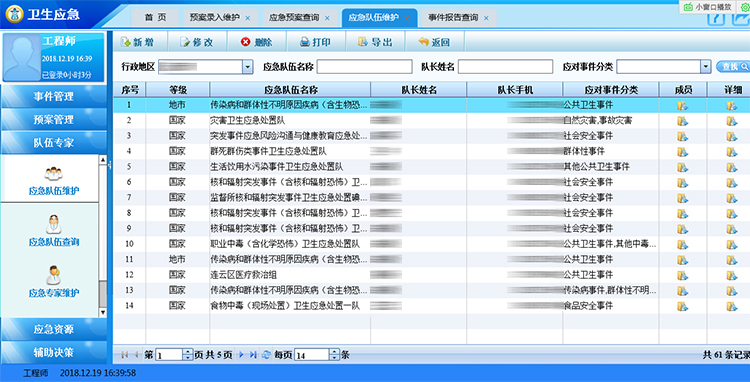
Task: Click the 打印 print toolbar button
Action: click(x=315, y=42)
